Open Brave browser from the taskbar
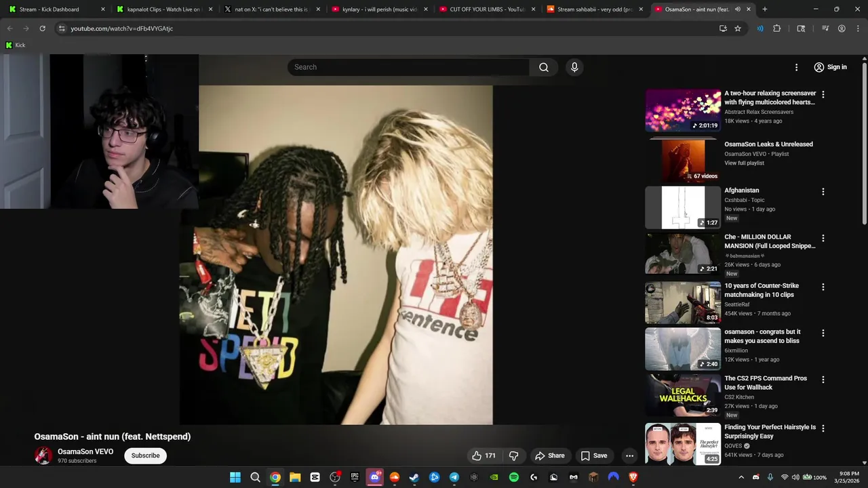Viewport: 868px width, 488px height. coord(633,477)
